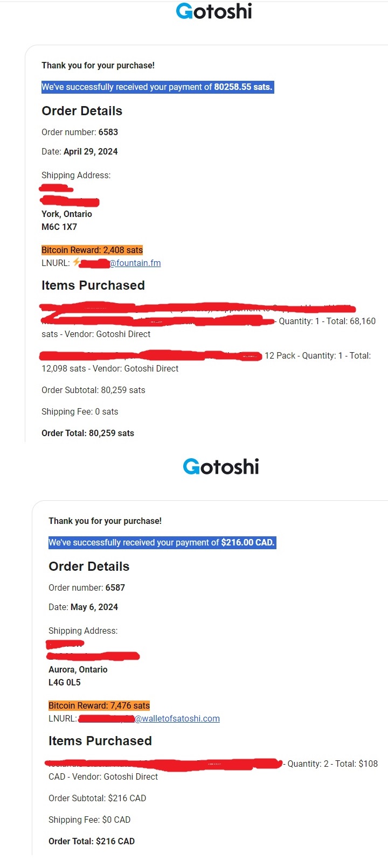Click the lightning bolt icon beside LNURL
This screenshot has height=868, width=388.
pos(77,262)
